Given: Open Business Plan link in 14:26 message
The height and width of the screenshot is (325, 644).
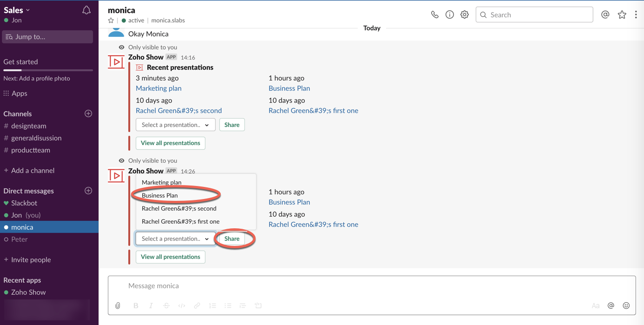Looking at the screenshot, I should point(289,202).
